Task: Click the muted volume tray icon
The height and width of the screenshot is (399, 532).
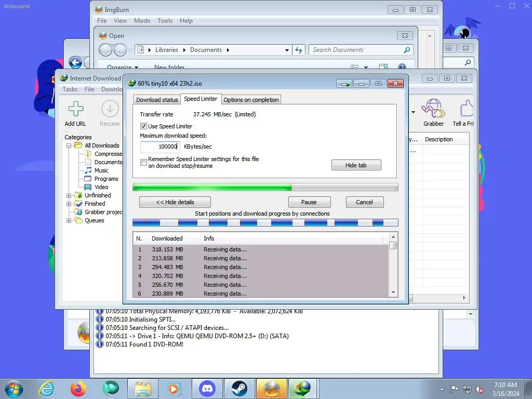Action: [x=480, y=389]
